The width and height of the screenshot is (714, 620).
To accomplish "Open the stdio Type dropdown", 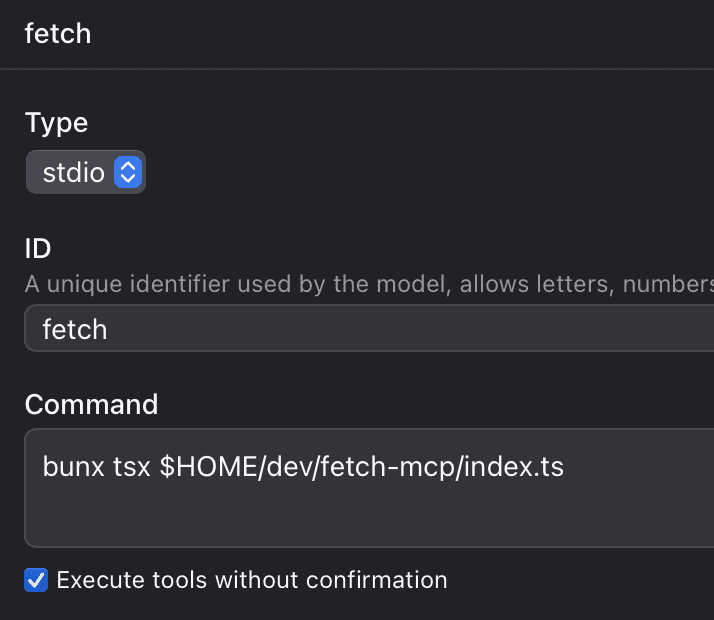I will tap(86, 172).
